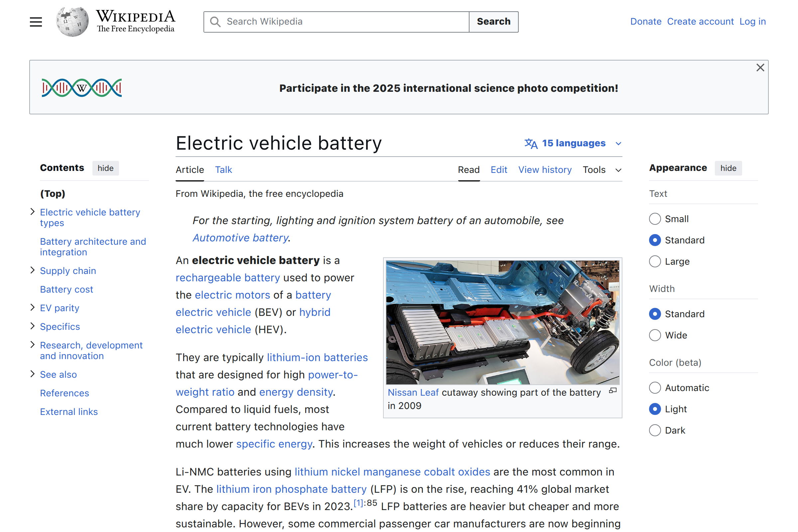Switch to the Article tab

point(190,170)
